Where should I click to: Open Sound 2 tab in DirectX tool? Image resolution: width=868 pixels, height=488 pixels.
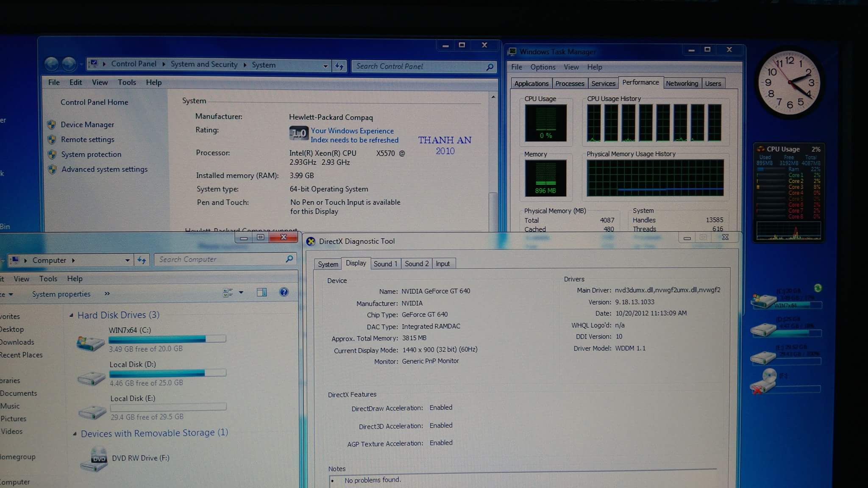click(417, 263)
